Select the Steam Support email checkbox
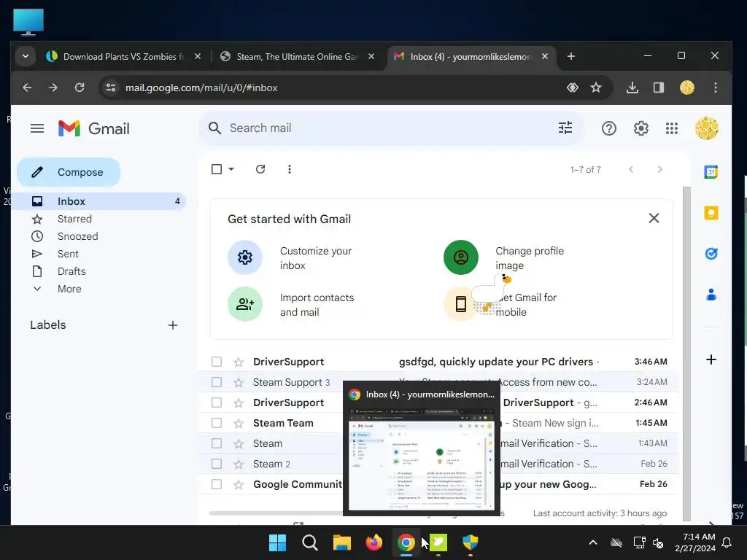The height and width of the screenshot is (560, 747). pyautogui.click(x=216, y=382)
